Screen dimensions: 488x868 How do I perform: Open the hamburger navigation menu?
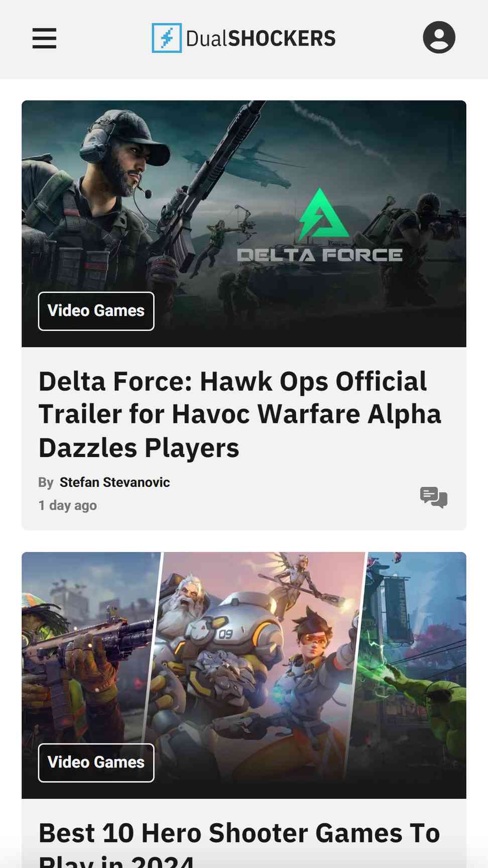[x=44, y=38]
